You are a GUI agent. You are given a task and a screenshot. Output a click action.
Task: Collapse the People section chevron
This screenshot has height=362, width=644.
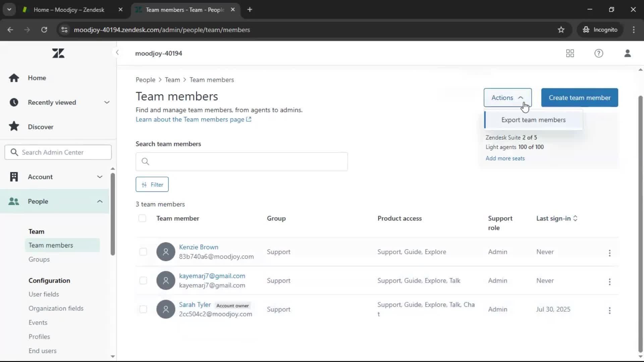click(100, 201)
